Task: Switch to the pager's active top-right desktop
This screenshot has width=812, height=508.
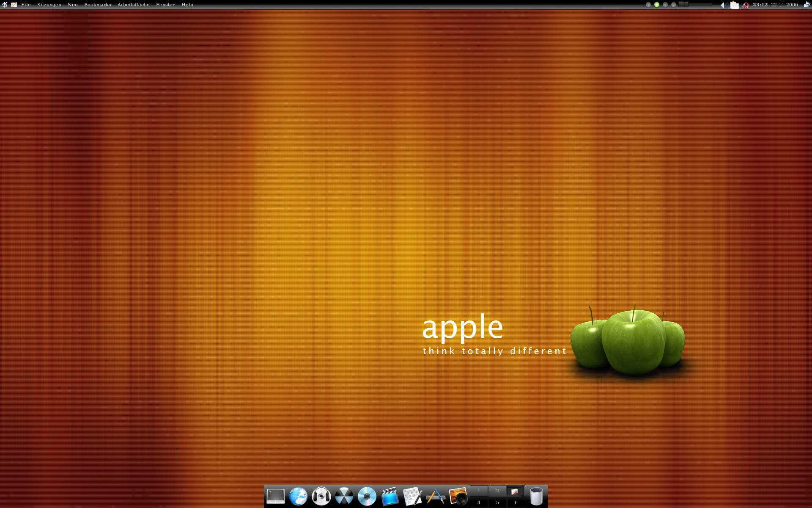Action: point(516,491)
